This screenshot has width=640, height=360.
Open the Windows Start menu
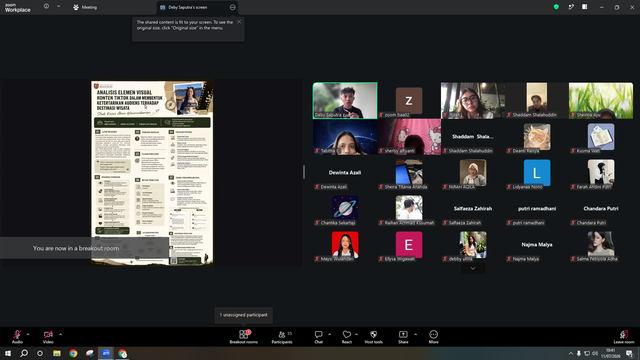8,353
